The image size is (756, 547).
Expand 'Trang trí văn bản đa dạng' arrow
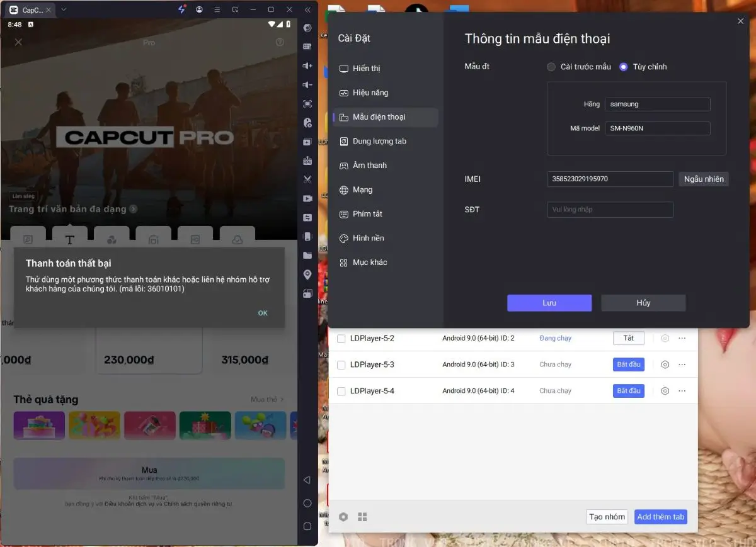pyautogui.click(x=134, y=209)
